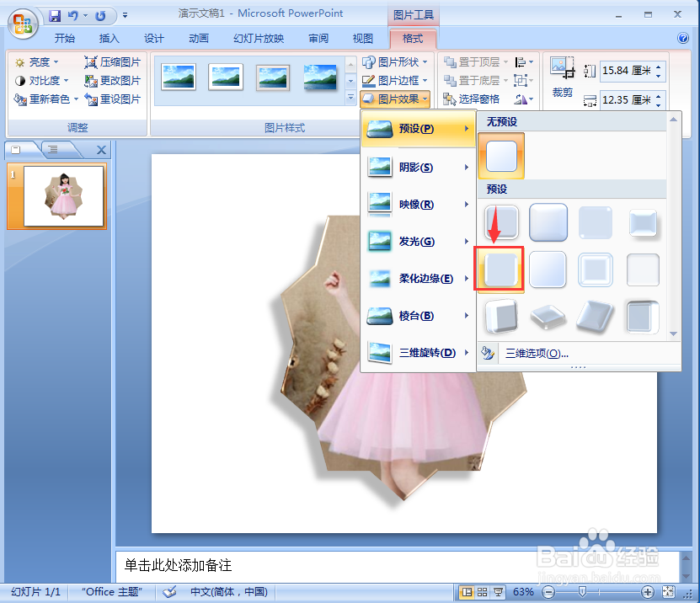Select slide 1 thumbnail in the panel
This screenshot has width=700, height=603.
click(63, 196)
